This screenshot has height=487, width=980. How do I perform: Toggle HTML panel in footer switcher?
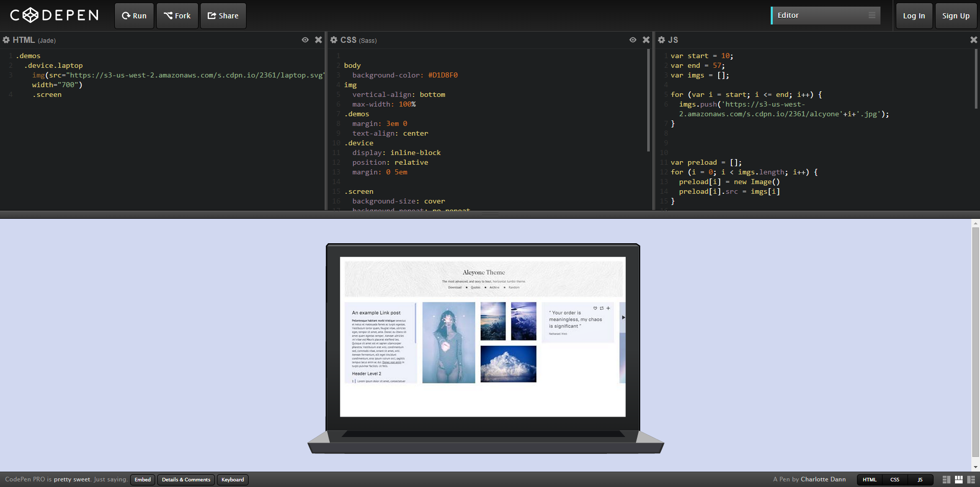pyautogui.click(x=870, y=479)
